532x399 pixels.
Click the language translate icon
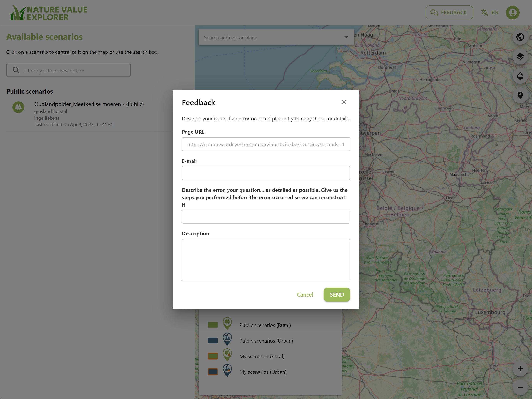pyautogui.click(x=484, y=12)
